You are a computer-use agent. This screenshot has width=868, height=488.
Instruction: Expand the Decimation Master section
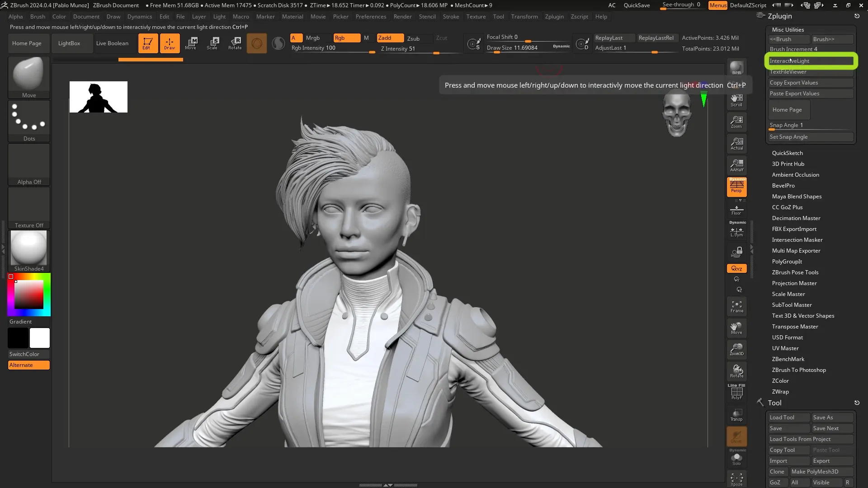pos(796,218)
